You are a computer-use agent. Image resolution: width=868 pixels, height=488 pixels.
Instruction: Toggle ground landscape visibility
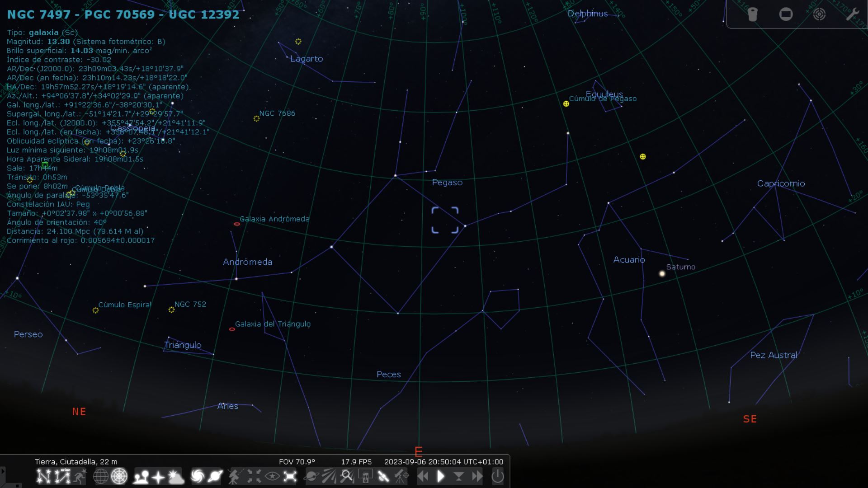(x=141, y=476)
